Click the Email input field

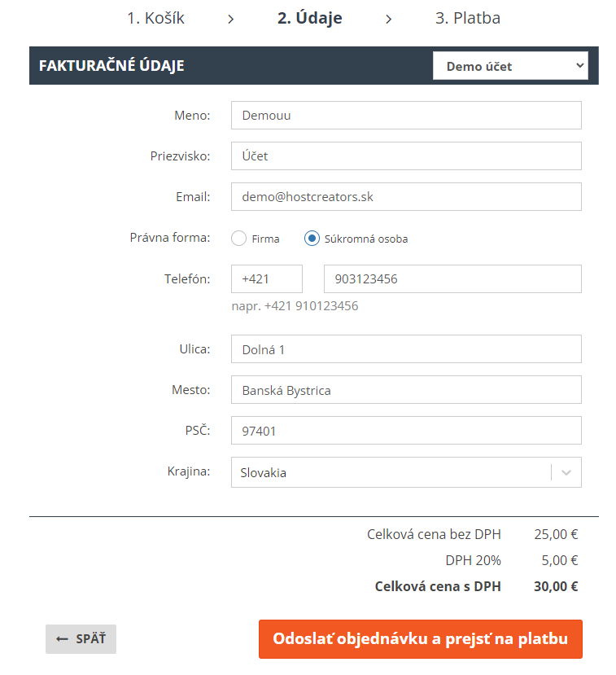coord(406,197)
